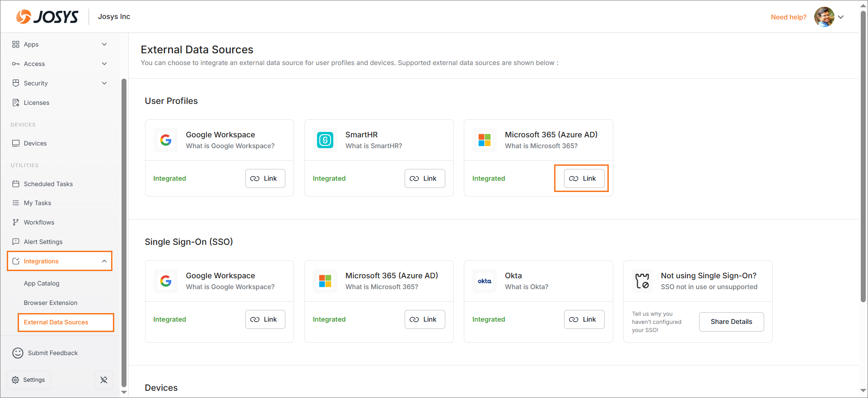
Task: Click the Submit Feedback smiley icon
Action: tap(18, 353)
